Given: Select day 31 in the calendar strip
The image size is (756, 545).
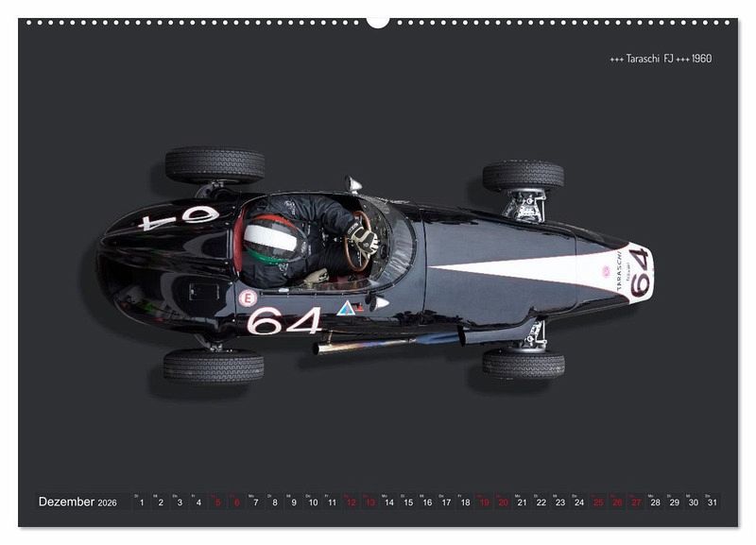Looking at the screenshot, I should (712, 502).
